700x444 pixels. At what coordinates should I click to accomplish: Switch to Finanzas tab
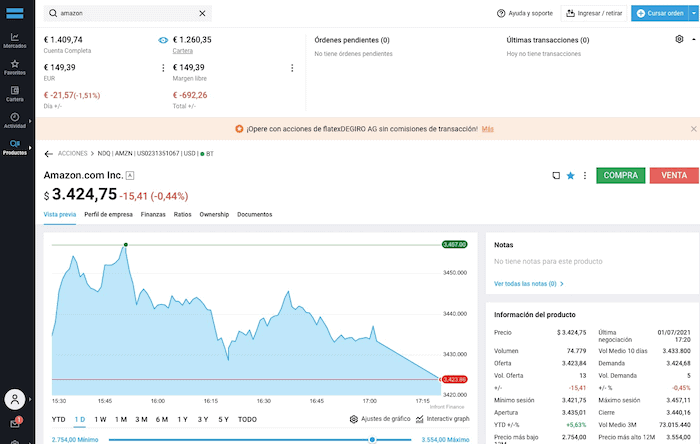click(153, 215)
